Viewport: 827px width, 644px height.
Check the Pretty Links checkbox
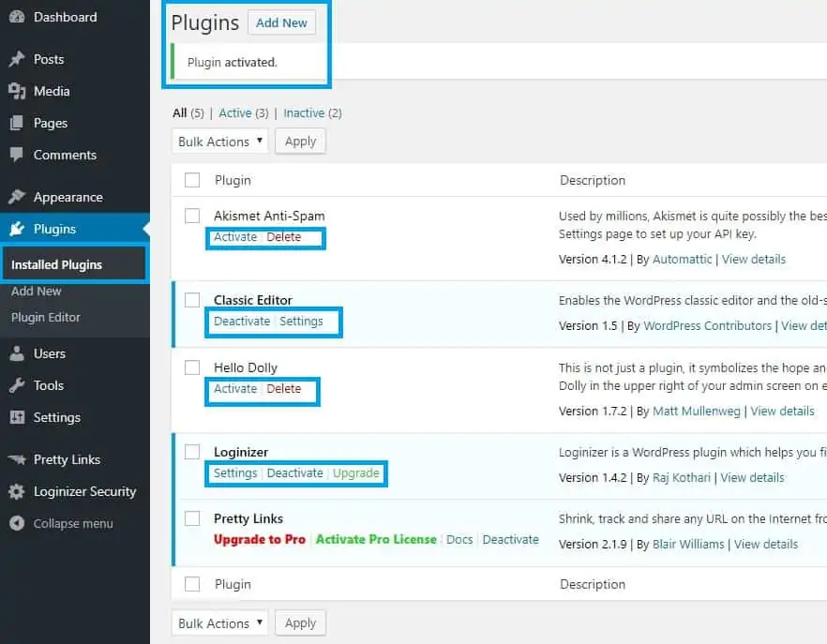[x=192, y=518]
